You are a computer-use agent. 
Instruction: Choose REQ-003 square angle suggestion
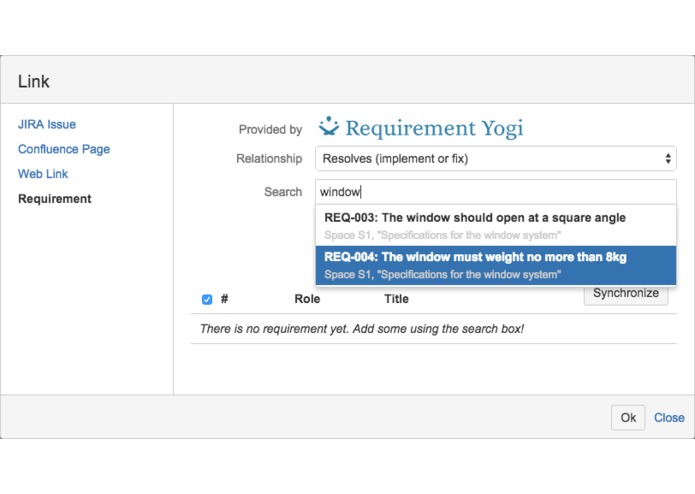pyautogui.click(x=496, y=226)
